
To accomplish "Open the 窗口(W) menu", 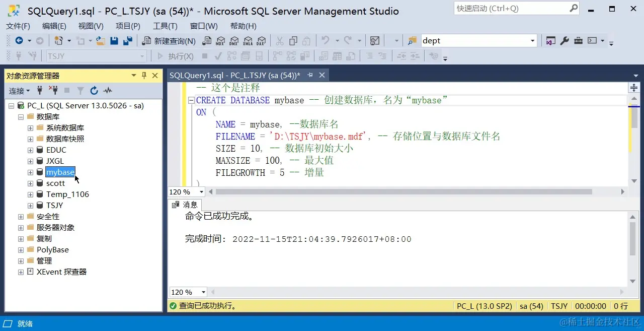I will click(x=204, y=26).
